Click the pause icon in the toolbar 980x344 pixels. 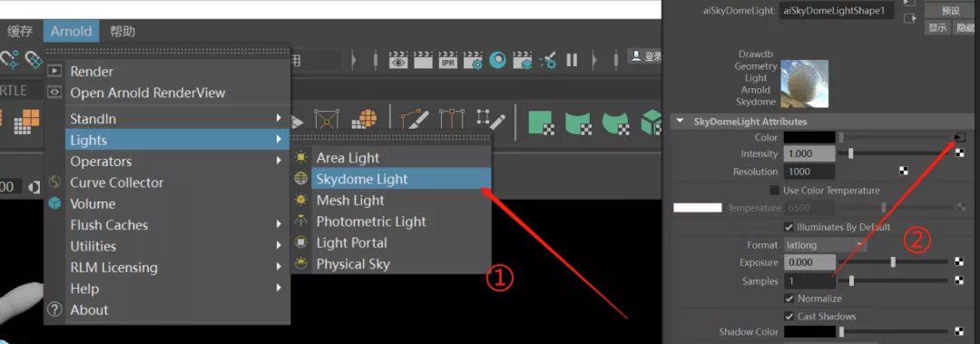tap(572, 60)
